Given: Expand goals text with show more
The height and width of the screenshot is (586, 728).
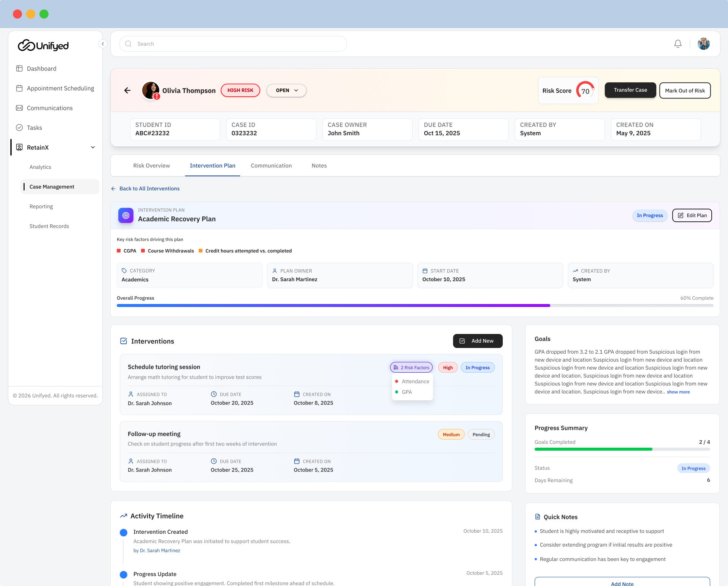Looking at the screenshot, I should pyautogui.click(x=678, y=392).
